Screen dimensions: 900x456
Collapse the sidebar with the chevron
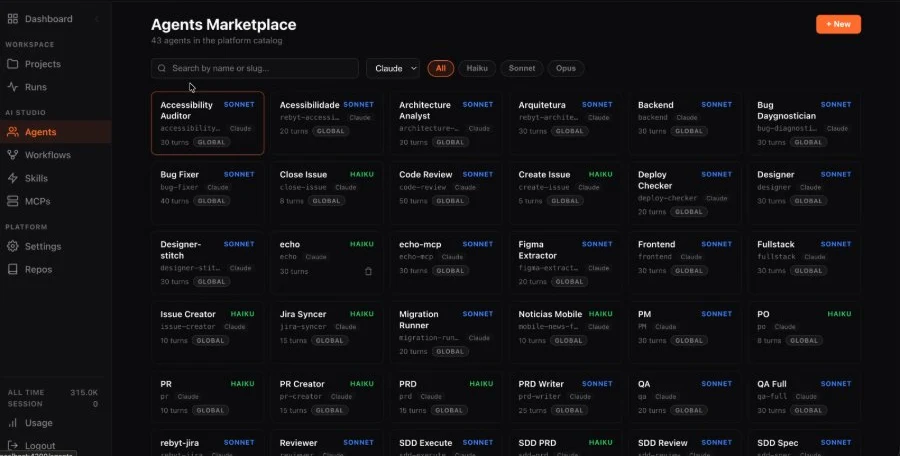96,19
